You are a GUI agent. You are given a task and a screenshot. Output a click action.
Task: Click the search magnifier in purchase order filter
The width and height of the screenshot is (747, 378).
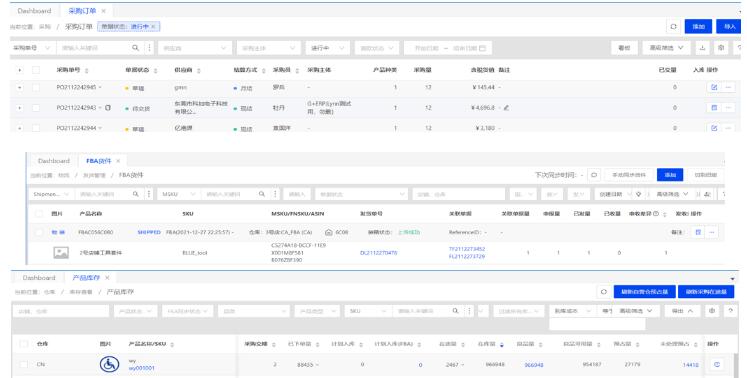tap(136, 48)
